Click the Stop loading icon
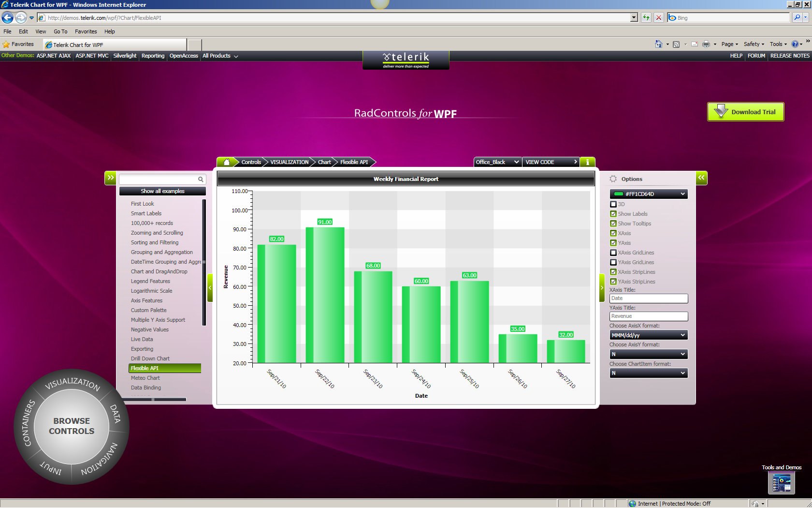This screenshot has height=508, width=812. 658,18
